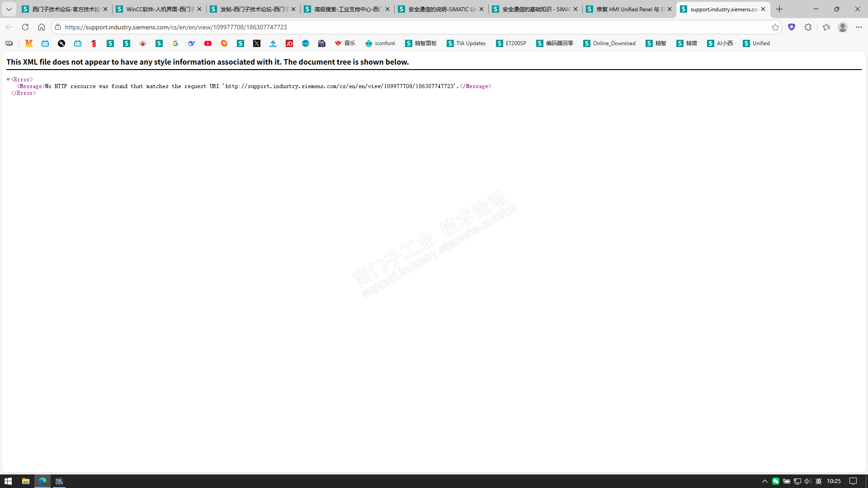Expand browser settings and more menu
This screenshot has height=488, width=868.
tap(859, 27)
